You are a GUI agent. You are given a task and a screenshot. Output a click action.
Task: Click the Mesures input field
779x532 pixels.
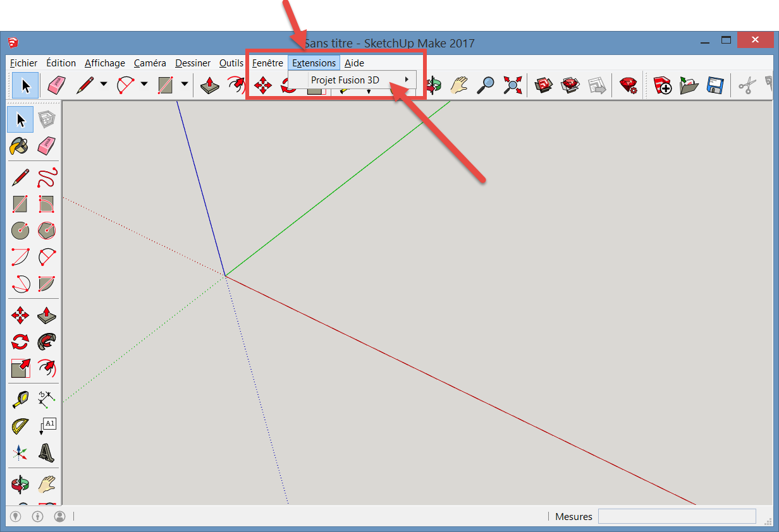tap(677, 516)
